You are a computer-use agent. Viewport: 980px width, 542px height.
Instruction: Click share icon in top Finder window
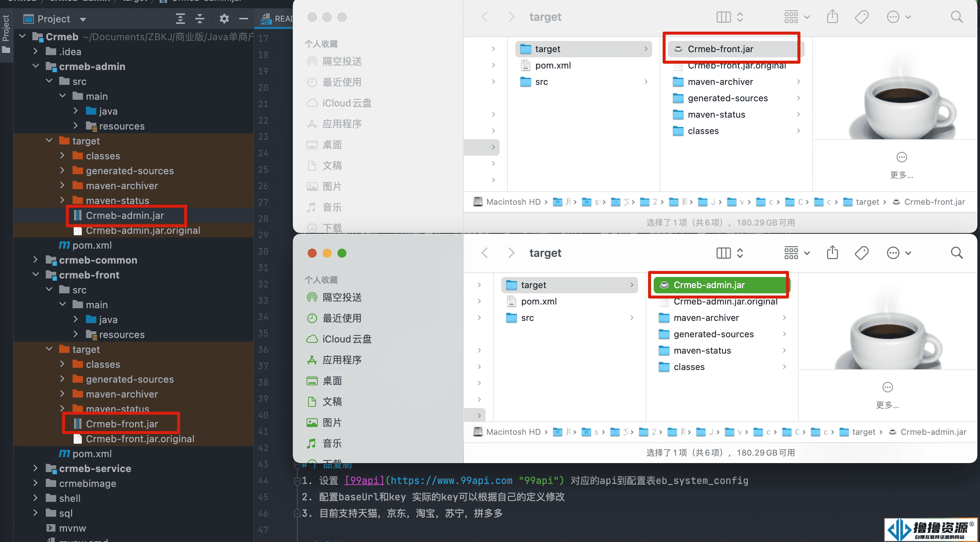pyautogui.click(x=832, y=17)
